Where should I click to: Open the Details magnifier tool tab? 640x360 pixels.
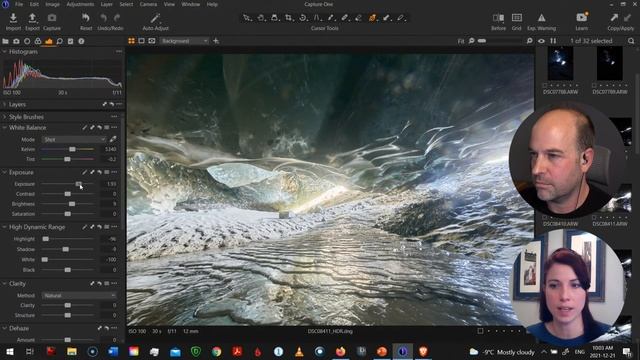(60, 41)
